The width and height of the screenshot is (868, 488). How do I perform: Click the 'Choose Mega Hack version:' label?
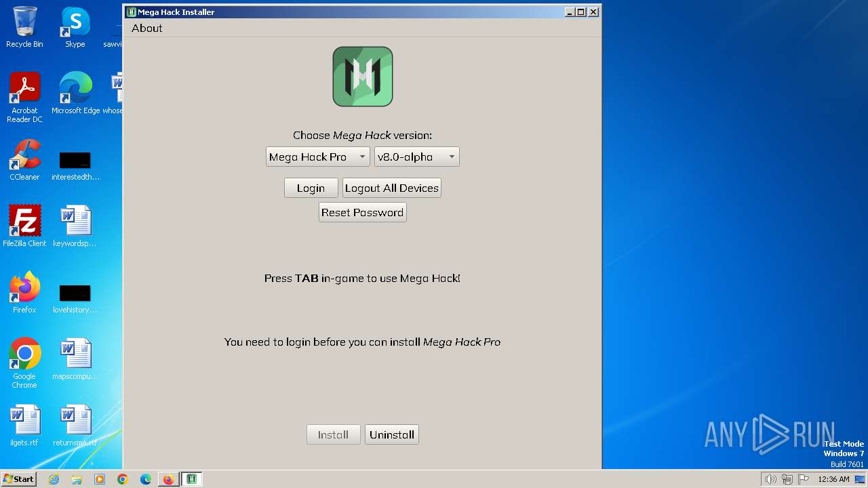(362, 135)
